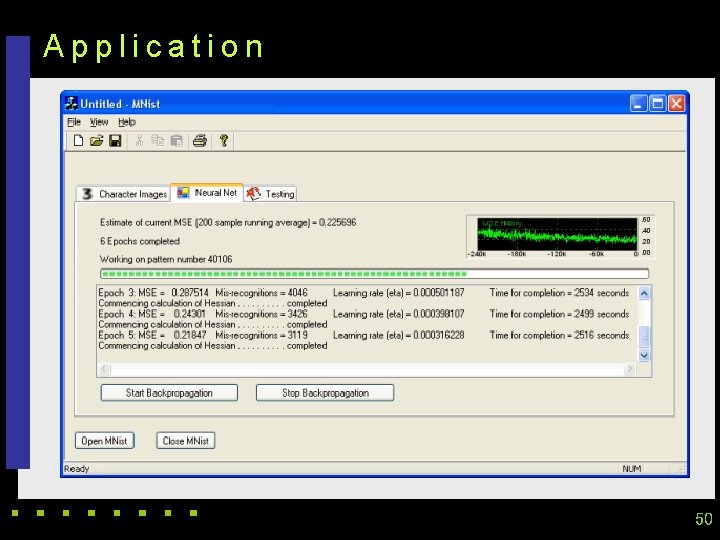Viewport: 720px width, 540px height.
Task: Click the New document toolbar icon
Action: (77, 141)
